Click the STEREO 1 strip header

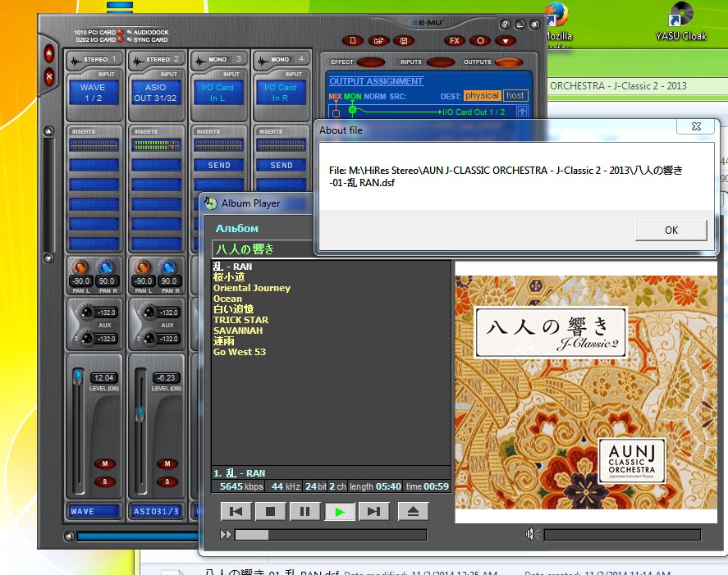pyautogui.click(x=94, y=59)
